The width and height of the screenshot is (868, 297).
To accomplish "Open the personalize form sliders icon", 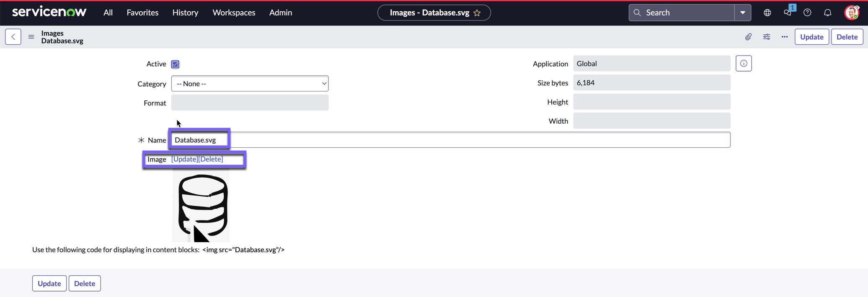I will (766, 37).
